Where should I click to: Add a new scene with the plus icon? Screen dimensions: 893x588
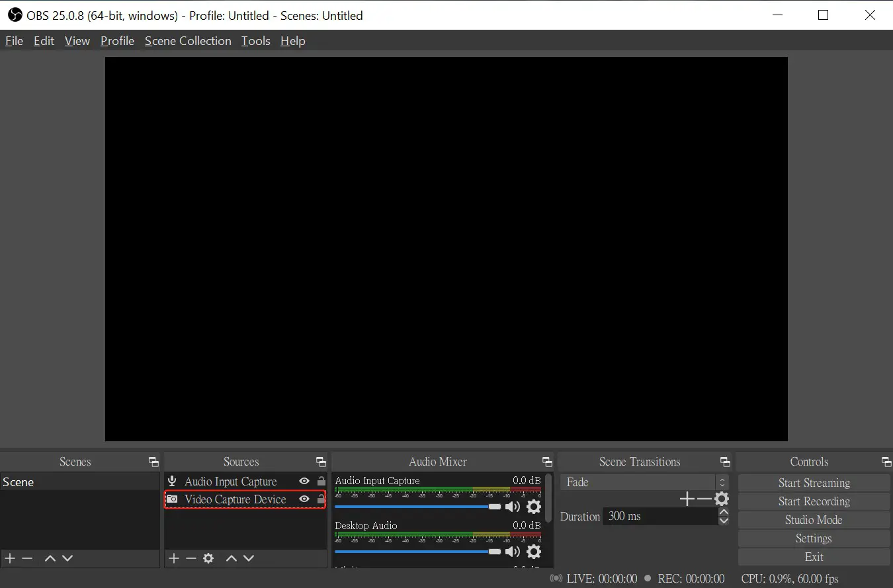coord(9,558)
